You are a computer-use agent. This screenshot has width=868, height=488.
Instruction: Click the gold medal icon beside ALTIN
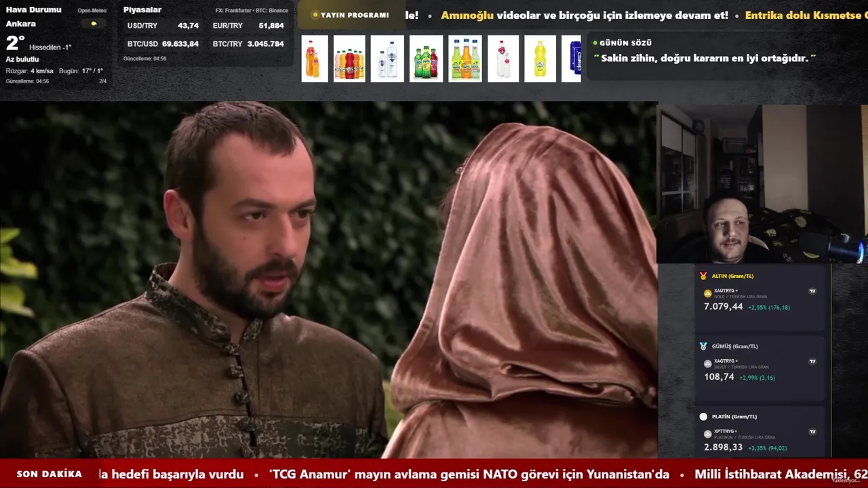pyautogui.click(x=703, y=276)
